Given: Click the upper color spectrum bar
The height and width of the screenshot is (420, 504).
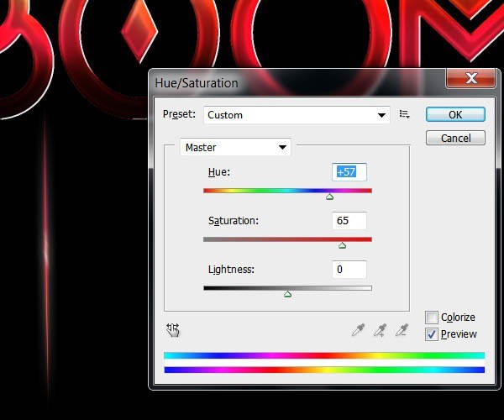Looking at the screenshot, I should point(324,355).
